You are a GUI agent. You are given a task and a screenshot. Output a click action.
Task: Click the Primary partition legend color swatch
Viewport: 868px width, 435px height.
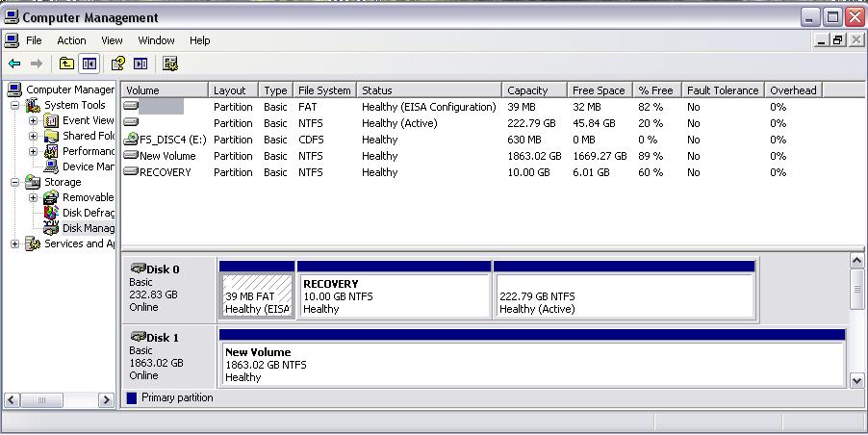pos(131,397)
